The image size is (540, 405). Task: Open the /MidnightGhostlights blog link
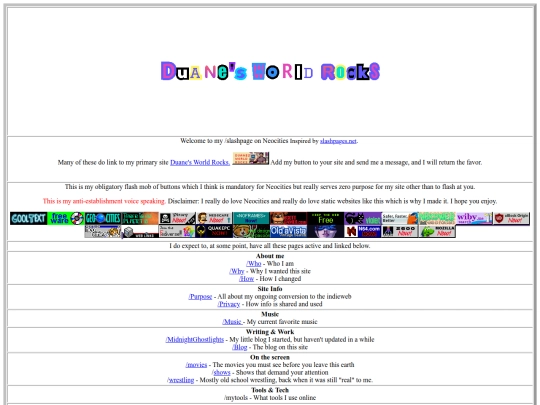tap(195, 340)
